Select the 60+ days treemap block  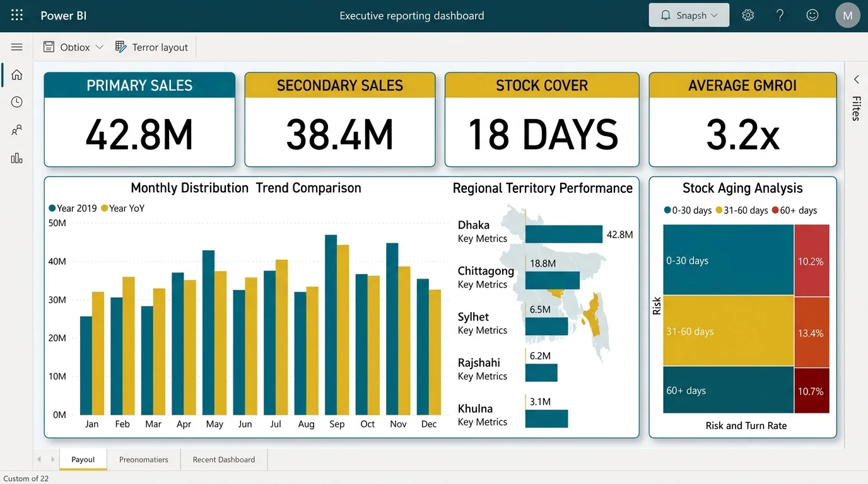(729, 390)
